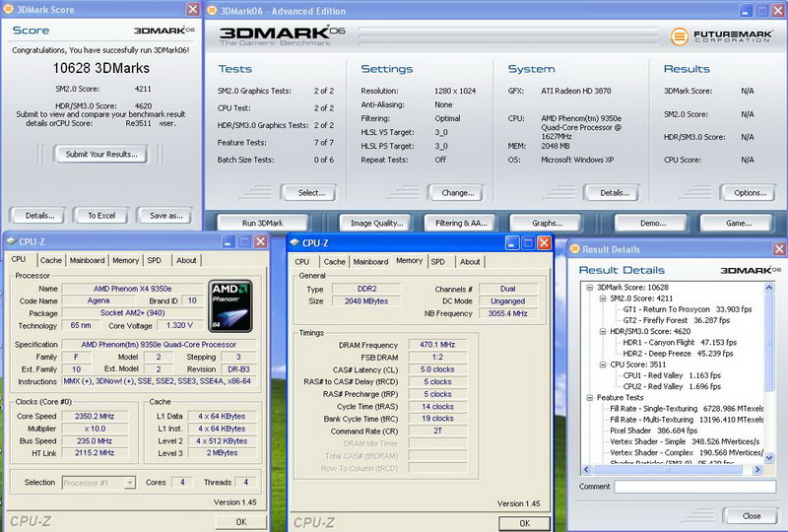
Task: Select CPU2 - Red Valley row
Action: [x=672, y=387]
